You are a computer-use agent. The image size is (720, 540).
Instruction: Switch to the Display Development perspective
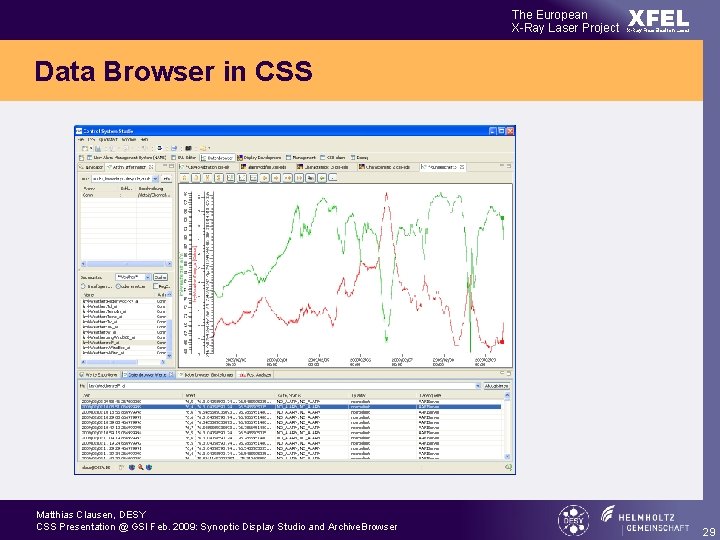point(259,158)
